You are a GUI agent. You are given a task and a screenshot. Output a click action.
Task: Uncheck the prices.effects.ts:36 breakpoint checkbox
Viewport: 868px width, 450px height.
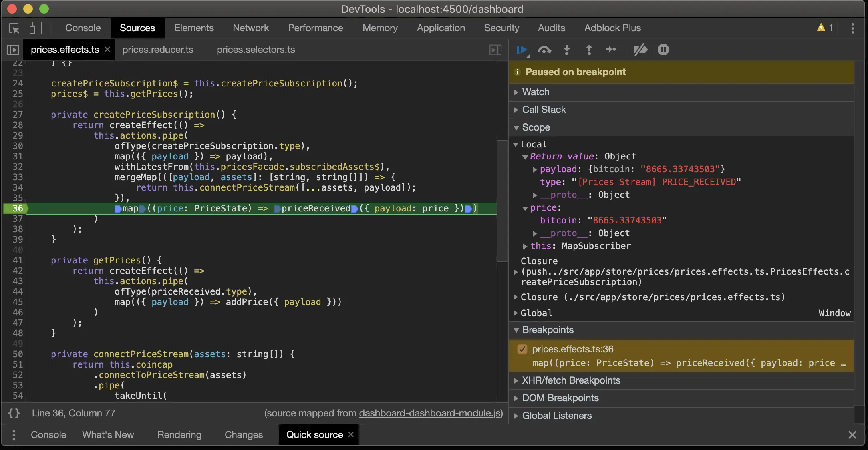(522, 349)
